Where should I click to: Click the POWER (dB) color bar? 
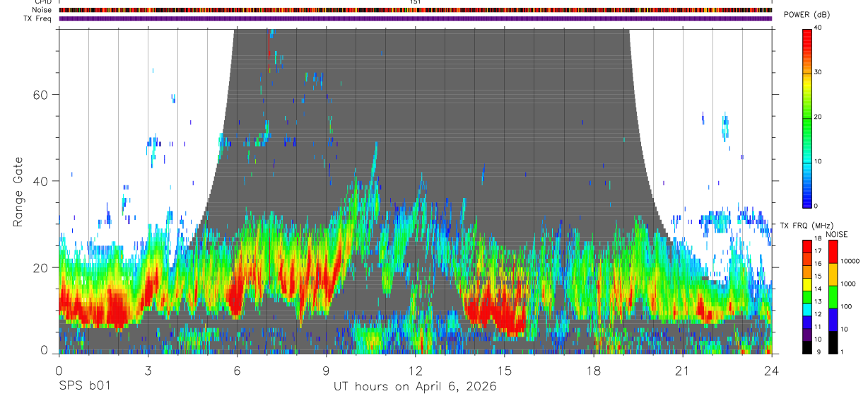pyautogui.click(x=807, y=117)
